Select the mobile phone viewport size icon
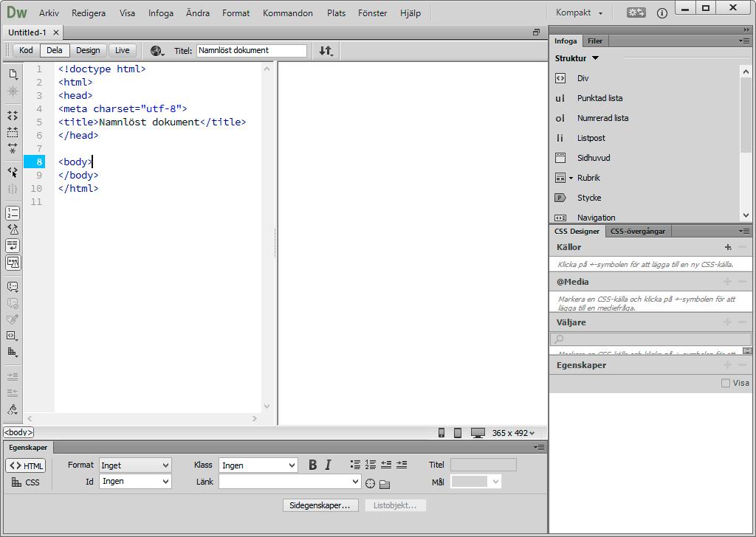 point(441,433)
